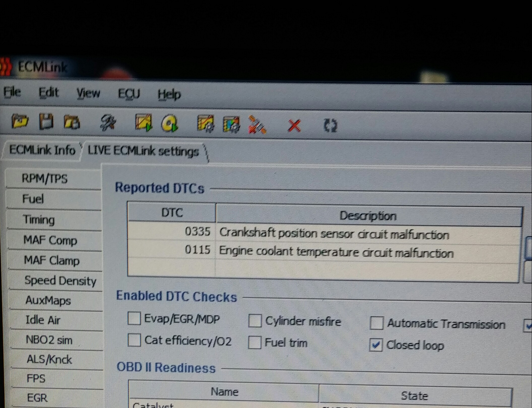Open the MAF Comp settings tab

(50, 240)
